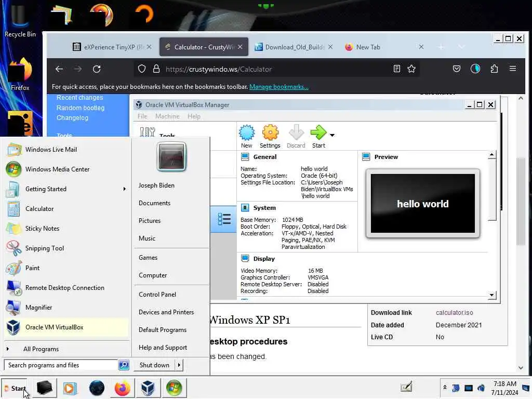Bookmark this page with the star icon

[x=411, y=69]
